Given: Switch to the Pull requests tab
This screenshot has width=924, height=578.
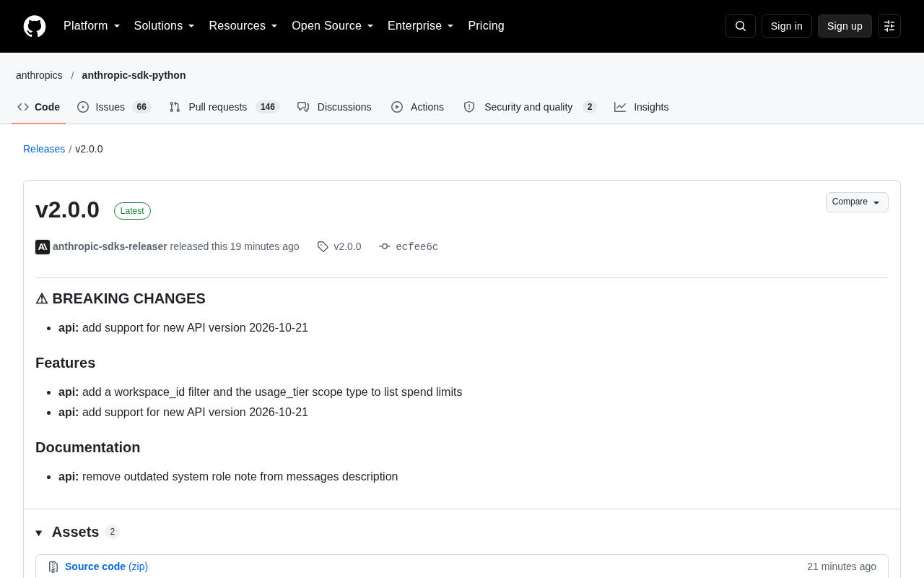Looking at the screenshot, I should [225, 107].
